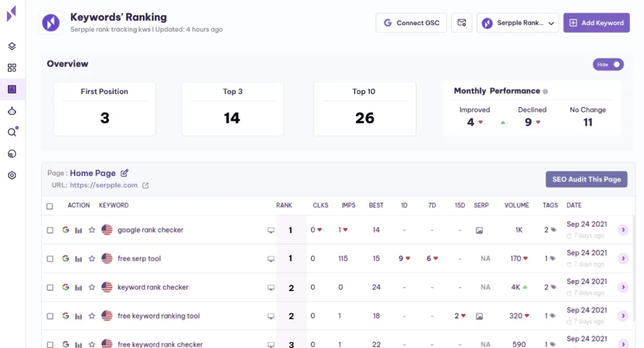This screenshot has width=644, height=348.
Task: View SERP image for google rank checker
Action: (x=479, y=230)
